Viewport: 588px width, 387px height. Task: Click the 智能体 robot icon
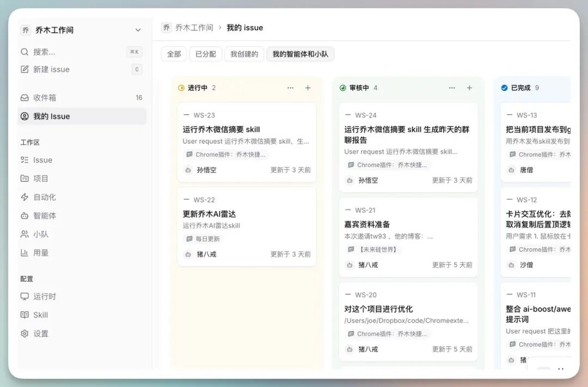click(24, 216)
